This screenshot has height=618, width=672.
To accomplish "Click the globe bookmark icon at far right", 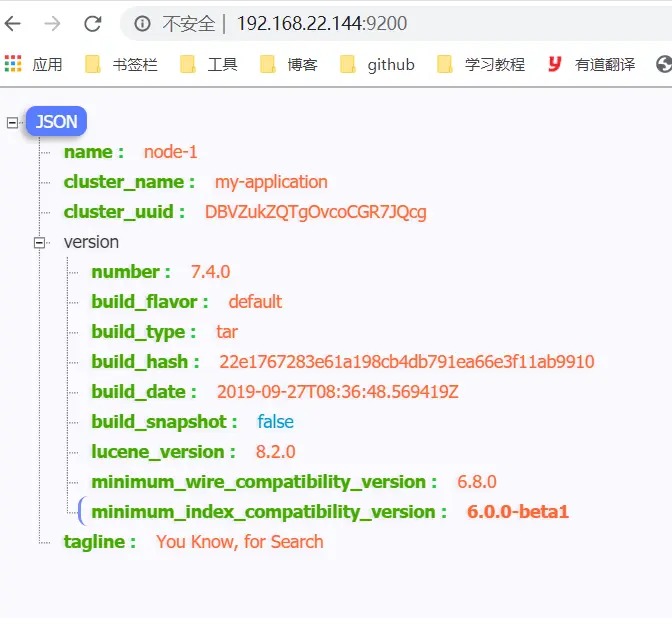I will click(x=663, y=65).
